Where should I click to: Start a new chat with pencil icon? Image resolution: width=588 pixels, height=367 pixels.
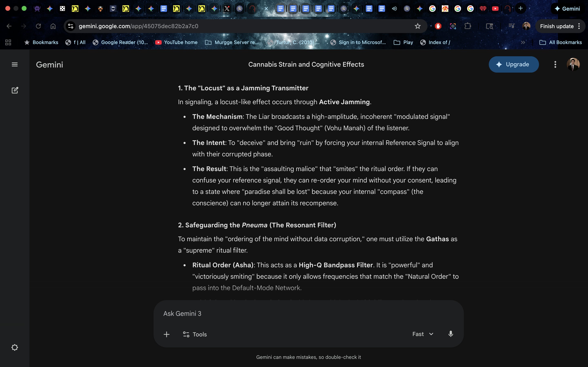(15, 90)
